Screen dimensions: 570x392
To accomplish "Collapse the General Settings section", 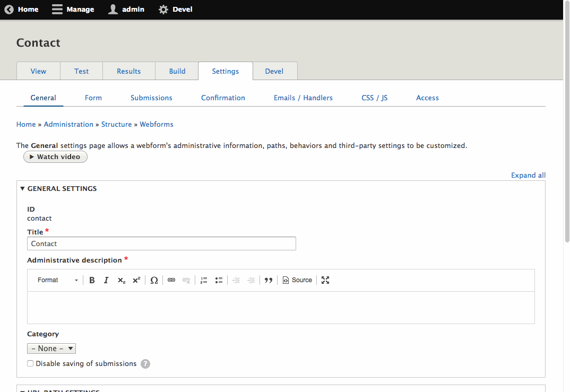I will click(x=58, y=188).
